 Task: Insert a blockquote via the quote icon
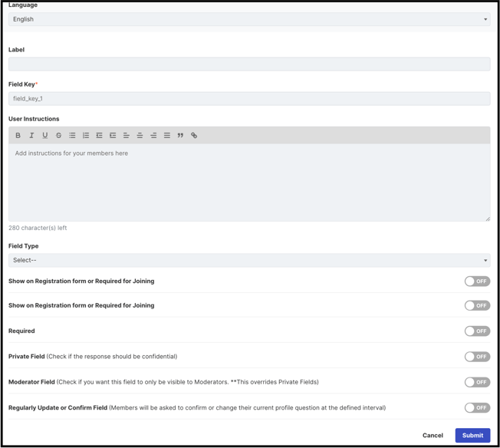pyautogui.click(x=180, y=135)
